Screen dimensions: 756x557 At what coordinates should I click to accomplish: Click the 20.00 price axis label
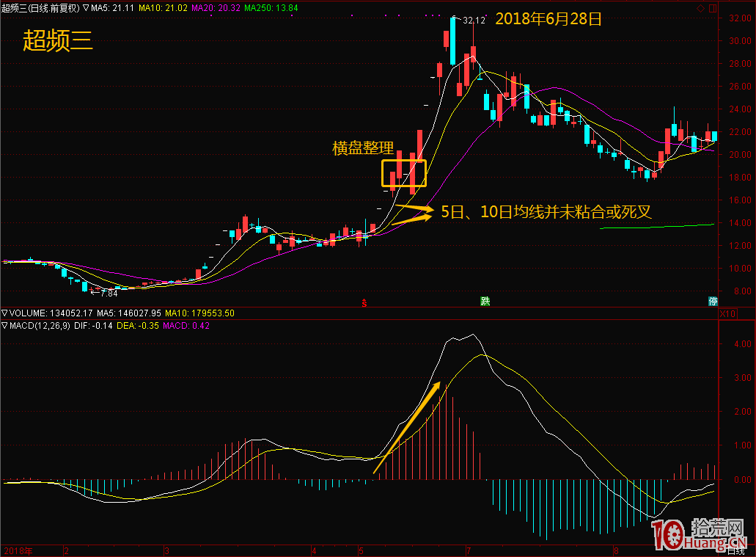pos(740,154)
